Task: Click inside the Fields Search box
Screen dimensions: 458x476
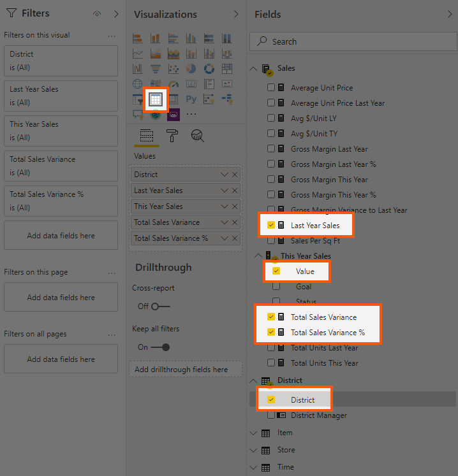Action: 353,41
